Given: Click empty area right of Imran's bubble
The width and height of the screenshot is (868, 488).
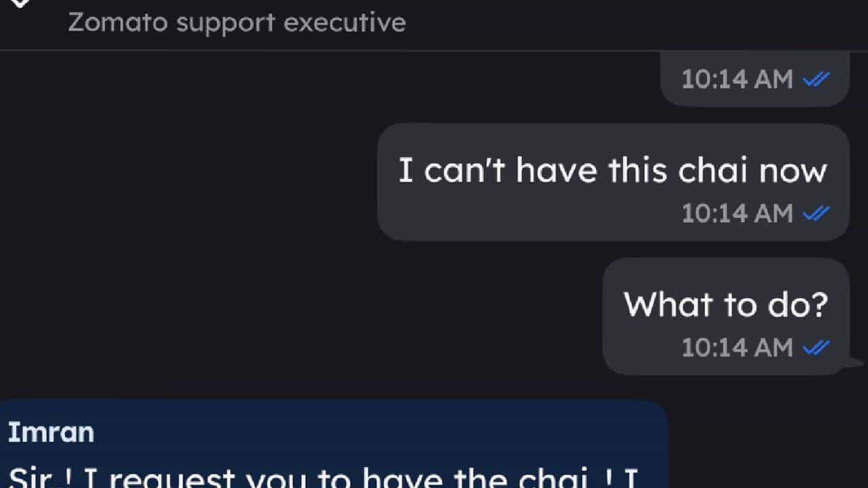Looking at the screenshot, I should coord(766,444).
